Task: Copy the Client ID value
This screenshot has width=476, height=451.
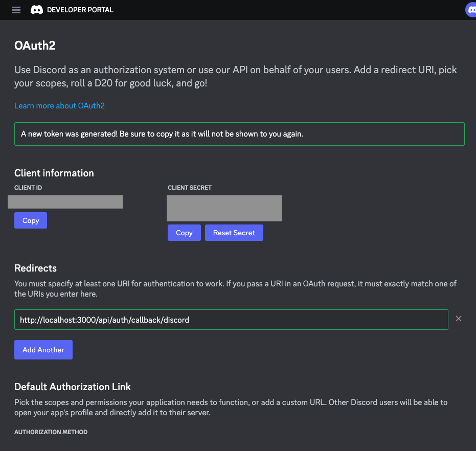Action: [x=31, y=220]
